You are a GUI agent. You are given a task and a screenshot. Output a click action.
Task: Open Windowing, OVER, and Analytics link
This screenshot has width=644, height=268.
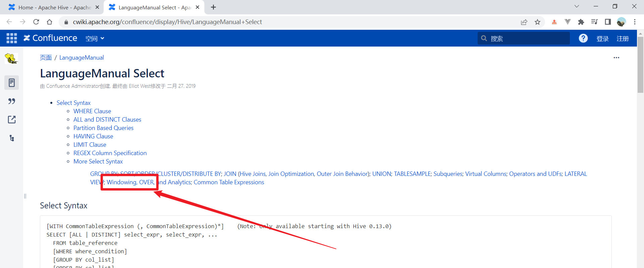(149, 182)
